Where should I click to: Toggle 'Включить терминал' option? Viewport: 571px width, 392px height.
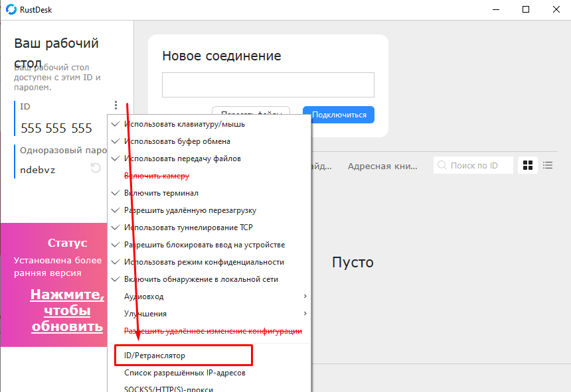pyautogui.click(x=209, y=193)
